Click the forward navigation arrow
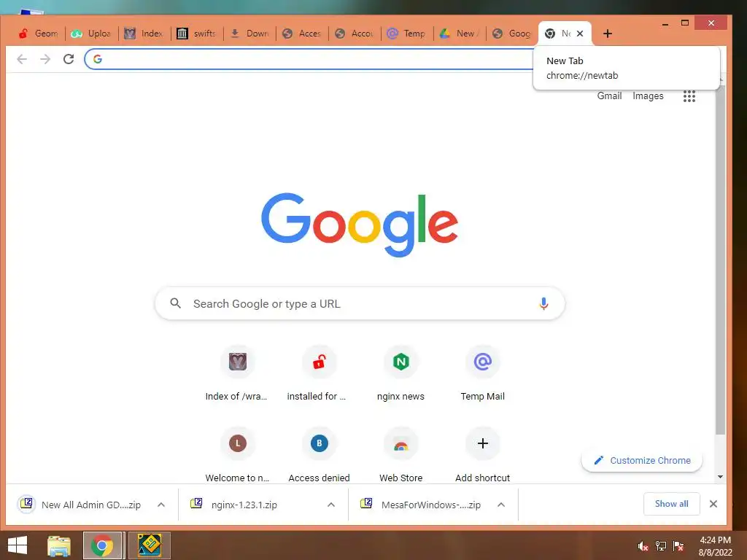The image size is (747, 560). tap(45, 59)
